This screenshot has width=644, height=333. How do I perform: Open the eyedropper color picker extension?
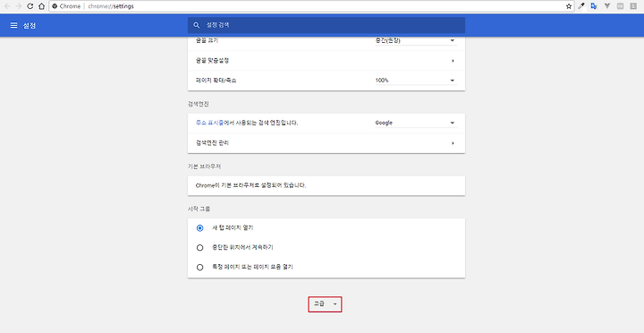[581, 6]
